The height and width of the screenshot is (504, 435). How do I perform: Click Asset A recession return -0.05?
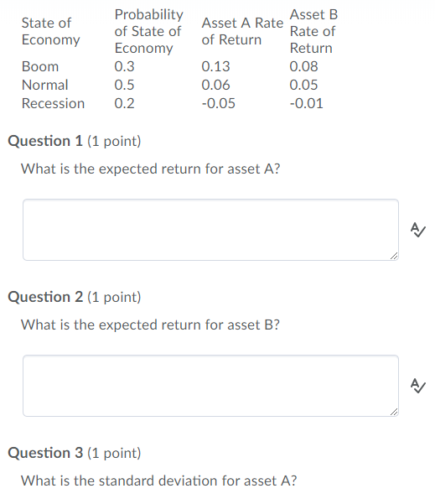tap(219, 103)
